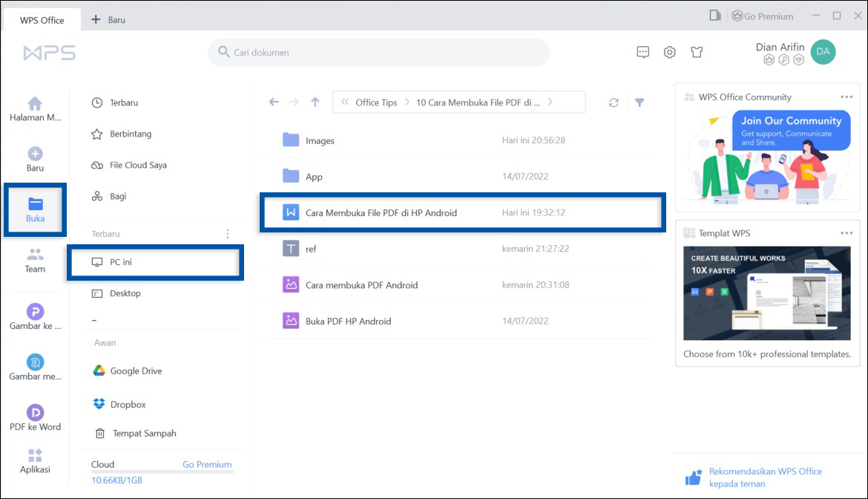Refresh the file list
The height and width of the screenshot is (499, 868).
[614, 102]
